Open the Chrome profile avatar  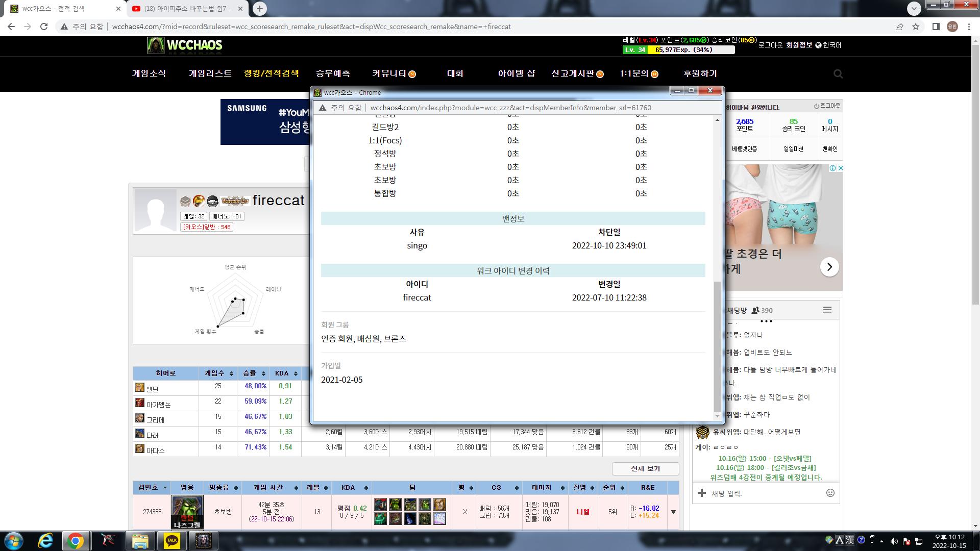(952, 27)
